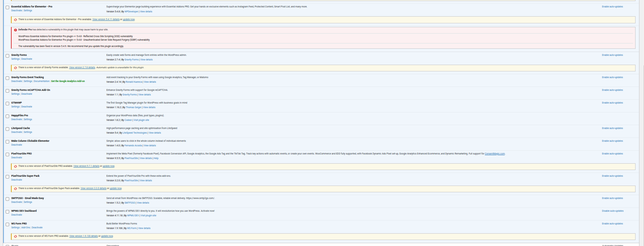Select the GTM4WP plugin checkbox
Screen dimensions: 644x246
click(x=7, y=104)
